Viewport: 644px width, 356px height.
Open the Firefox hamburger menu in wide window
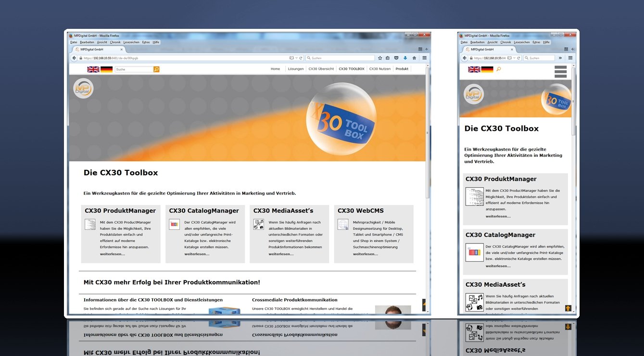[x=424, y=58]
